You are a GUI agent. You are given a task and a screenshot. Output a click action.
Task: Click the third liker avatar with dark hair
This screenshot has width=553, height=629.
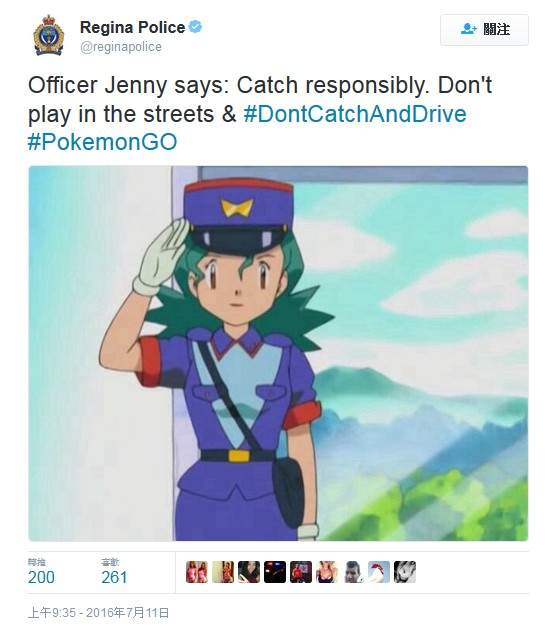coord(249,572)
